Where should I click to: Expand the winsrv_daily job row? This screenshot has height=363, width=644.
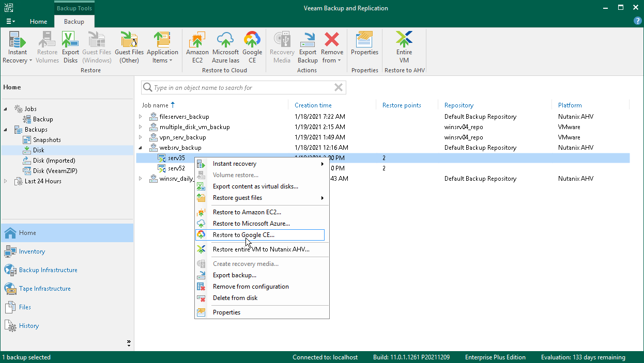140,179
